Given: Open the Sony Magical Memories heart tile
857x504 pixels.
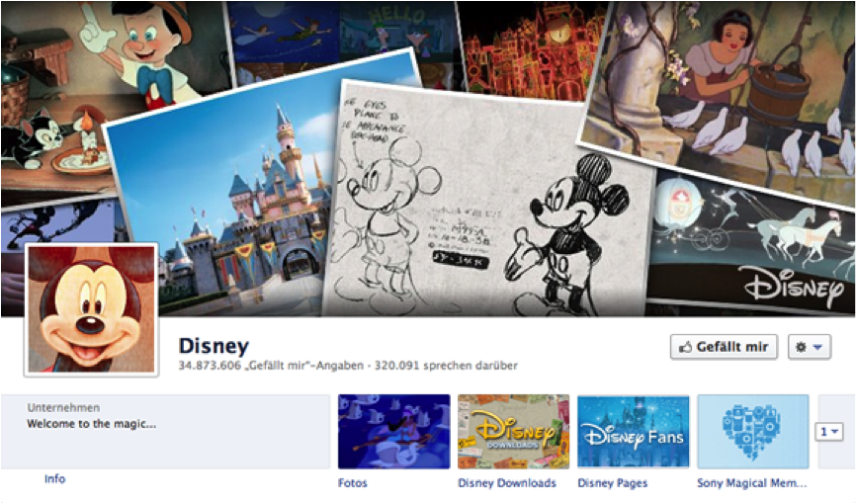Looking at the screenshot, I should pyautogui.click(x=753, y=432).
